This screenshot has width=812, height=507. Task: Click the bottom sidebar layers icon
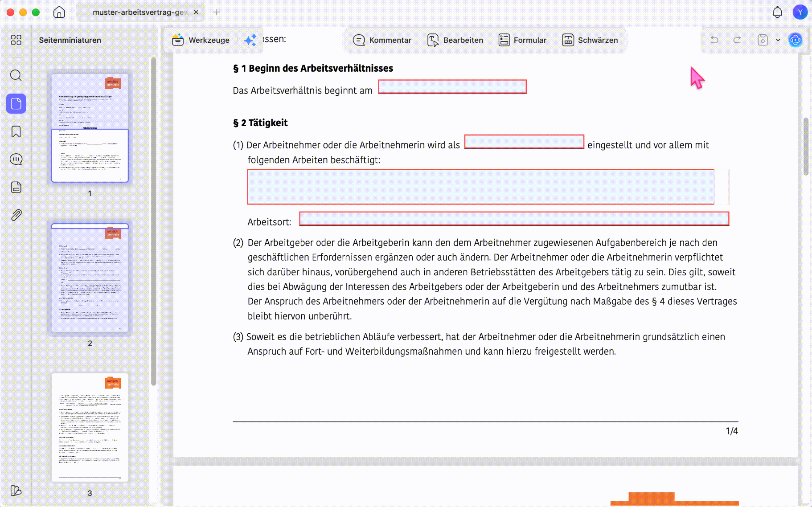16,491
